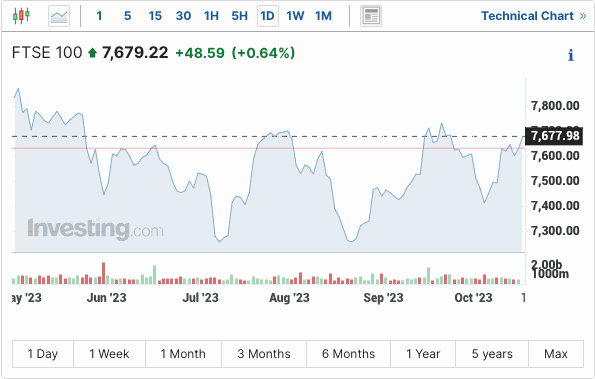Show the 3 Months range
Viewport: 595px width, 379px height.
[x=264, y=354]
